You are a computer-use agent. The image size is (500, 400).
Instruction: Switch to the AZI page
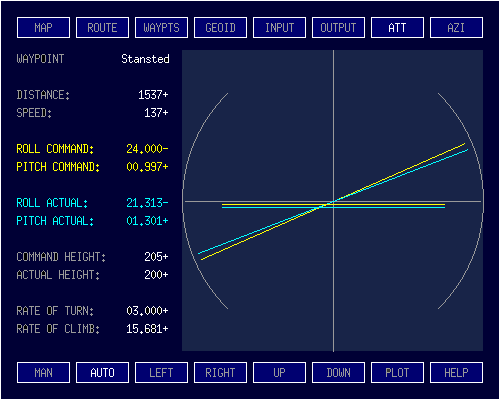[456, 28]
